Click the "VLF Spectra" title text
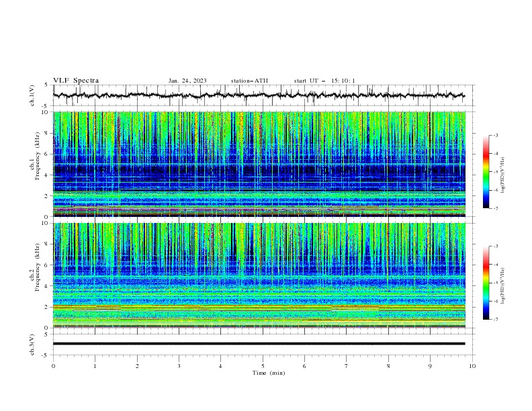The image size is (532, 411). (x=76, y=81)
